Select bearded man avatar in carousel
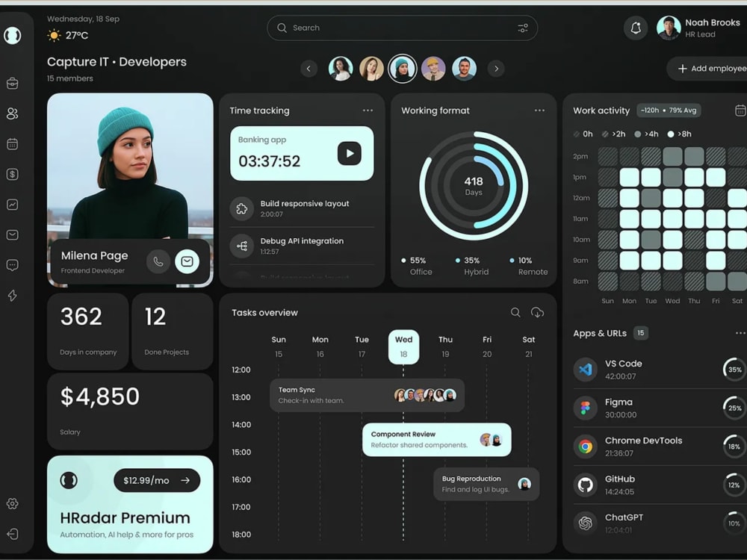747x560 pixels. pyautogui.click(x=464, y=69)
